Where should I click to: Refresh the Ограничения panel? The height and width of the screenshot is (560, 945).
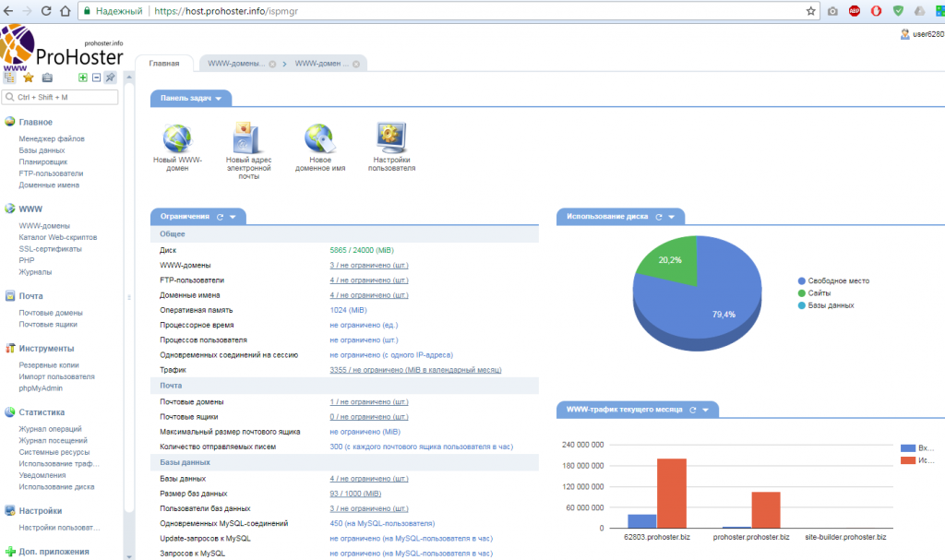[x=220, y=217]
